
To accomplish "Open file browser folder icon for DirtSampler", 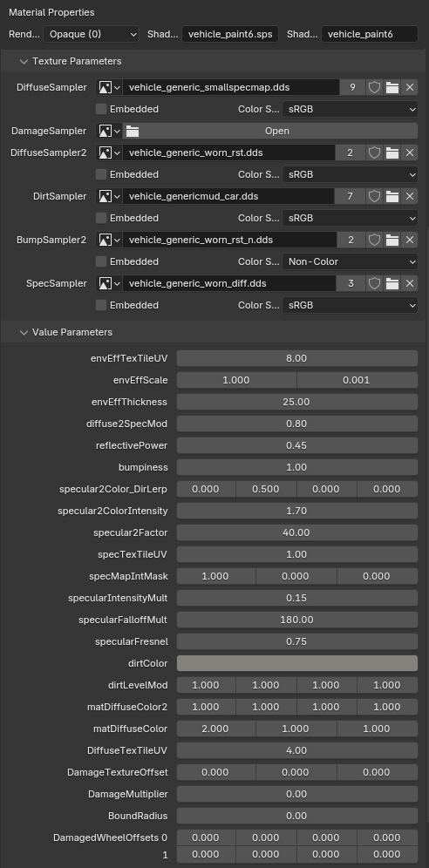I will click(392, 196).
